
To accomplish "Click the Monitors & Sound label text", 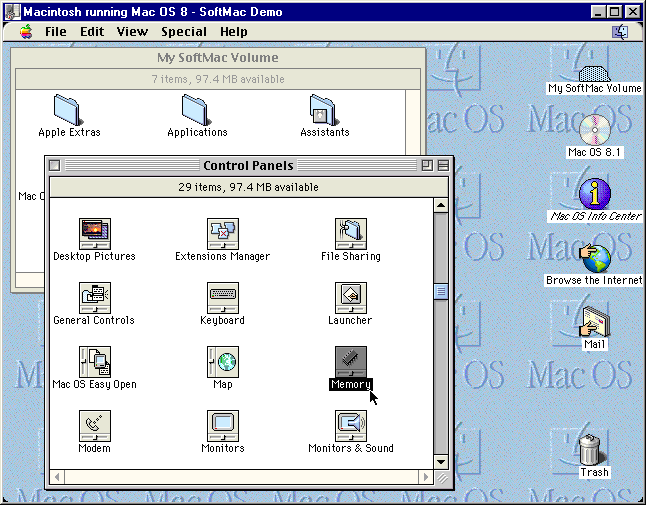I will tap(351, 448).
